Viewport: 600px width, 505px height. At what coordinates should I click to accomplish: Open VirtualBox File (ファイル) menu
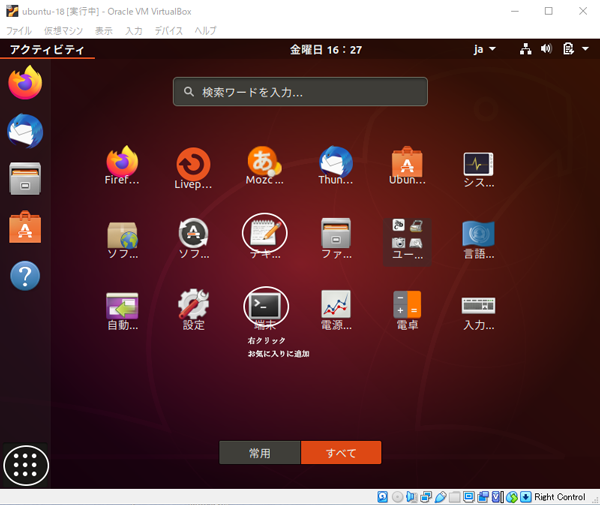tap(19, 31)
